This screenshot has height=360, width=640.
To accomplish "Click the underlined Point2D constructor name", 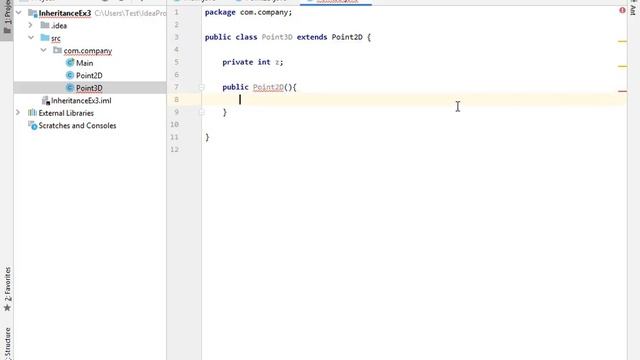I will (x=268, y=87).
